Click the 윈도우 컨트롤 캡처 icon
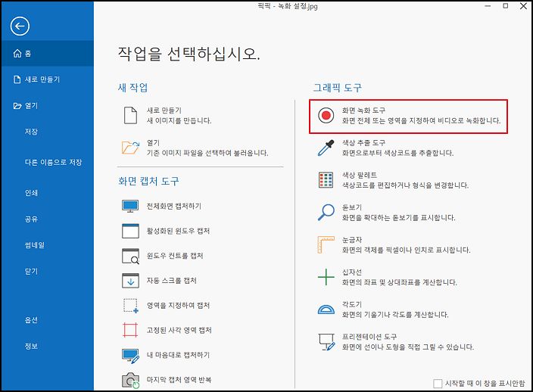The image size is (533, 392). [x=130, y=256]
